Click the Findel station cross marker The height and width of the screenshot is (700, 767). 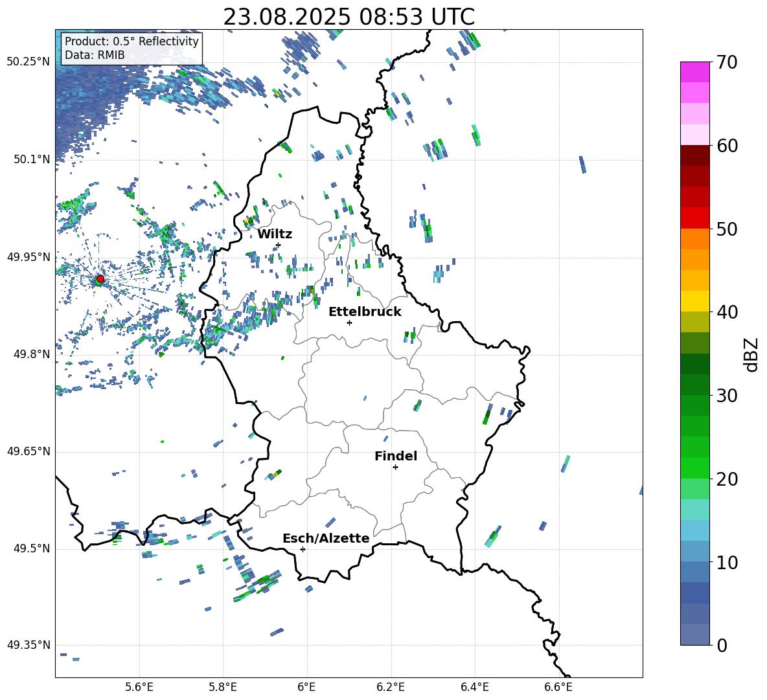pos(395,468)
